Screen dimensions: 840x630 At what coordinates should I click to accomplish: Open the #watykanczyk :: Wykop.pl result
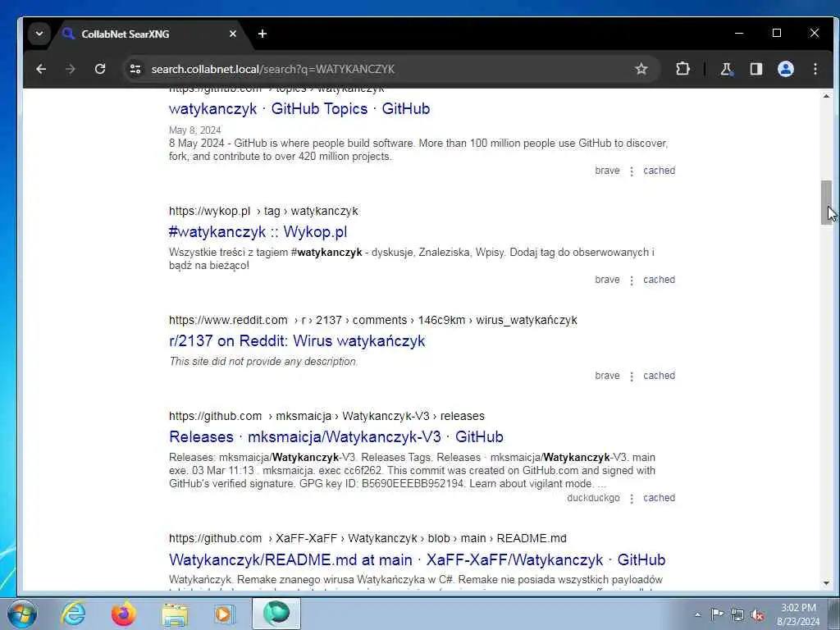258,232
